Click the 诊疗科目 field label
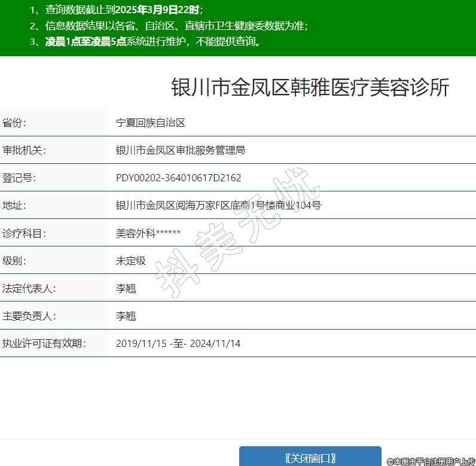The image size is (476, 466). point(24,233)
